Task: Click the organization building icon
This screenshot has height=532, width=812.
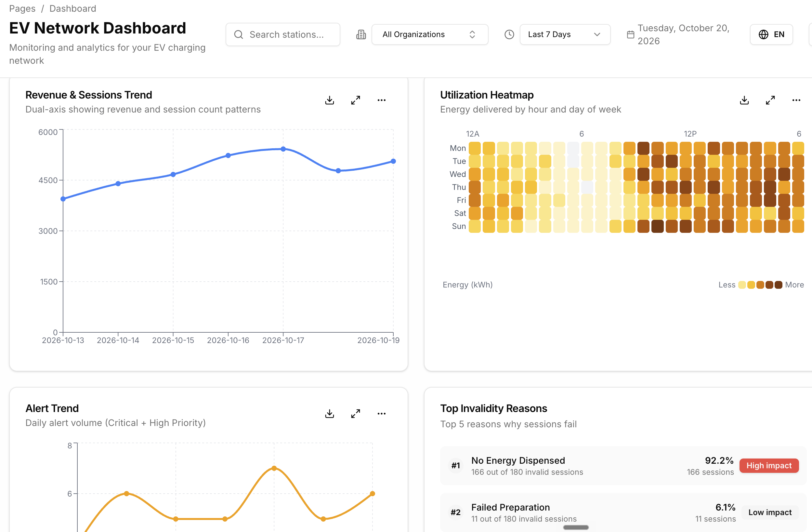Action: click(361, 34)
